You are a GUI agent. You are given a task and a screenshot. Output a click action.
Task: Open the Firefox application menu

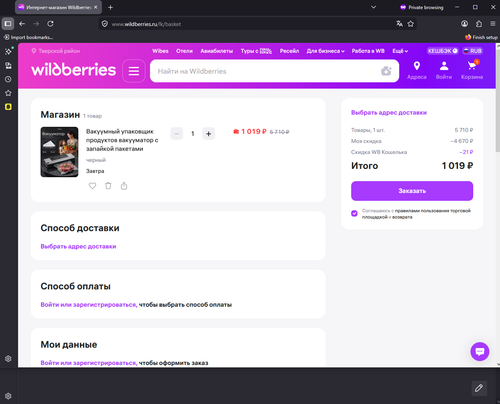pos(493,24)
